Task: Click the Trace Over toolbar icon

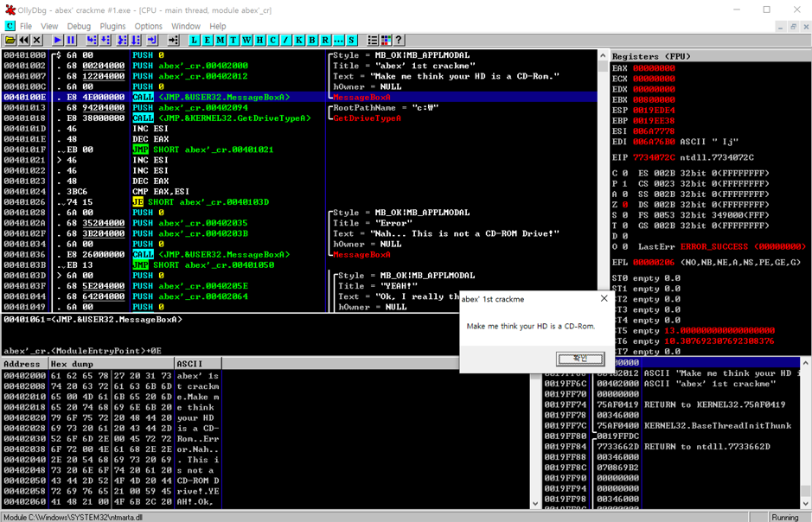Action: (136, 40)
